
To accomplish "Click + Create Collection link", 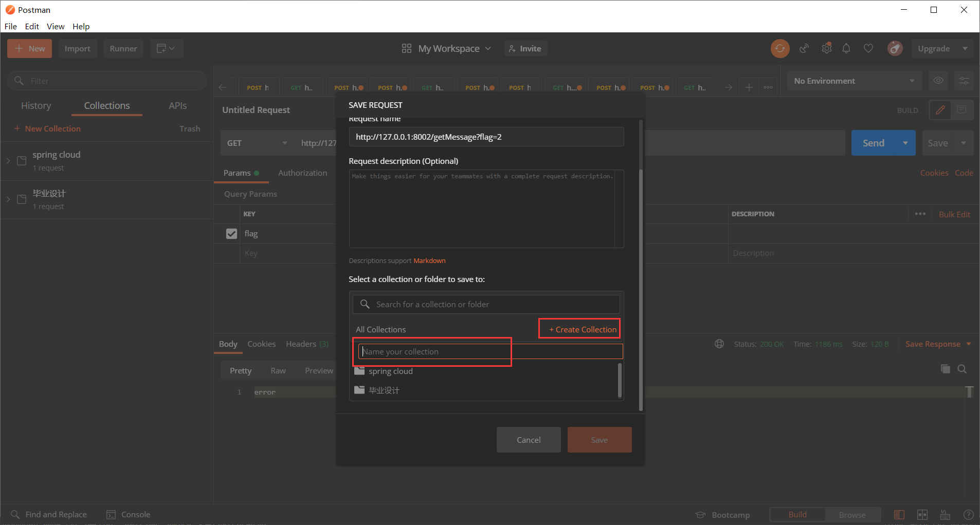I will tap(583, 329).
